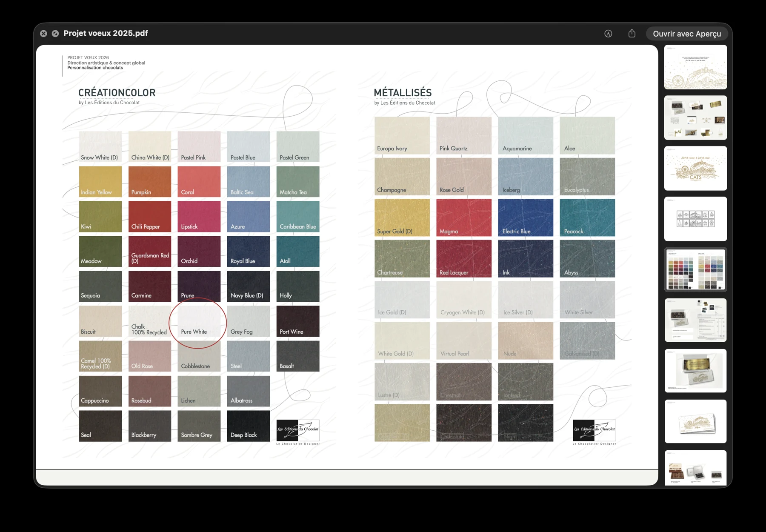The width and height of the screenshot is (766, 532).
Task: Close the Quick Look preview window
Action: 43,33
